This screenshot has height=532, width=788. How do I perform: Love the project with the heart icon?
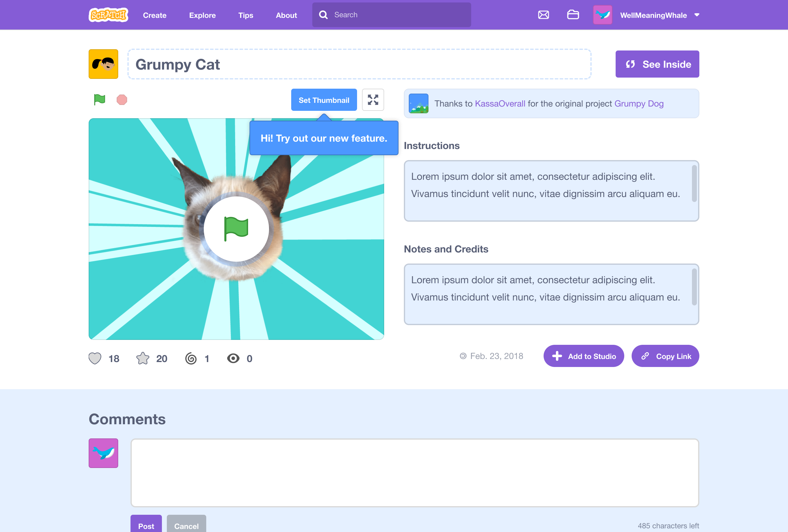95,358
